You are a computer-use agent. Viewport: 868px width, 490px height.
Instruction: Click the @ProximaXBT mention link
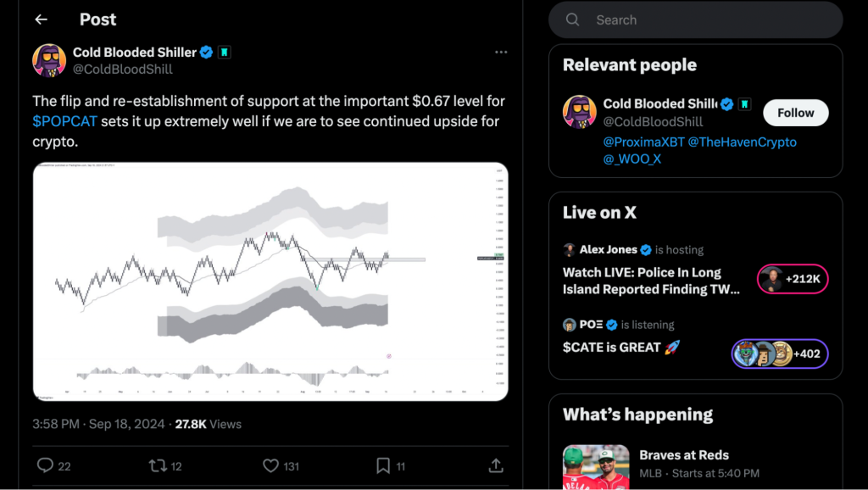[x=643, y=142]
